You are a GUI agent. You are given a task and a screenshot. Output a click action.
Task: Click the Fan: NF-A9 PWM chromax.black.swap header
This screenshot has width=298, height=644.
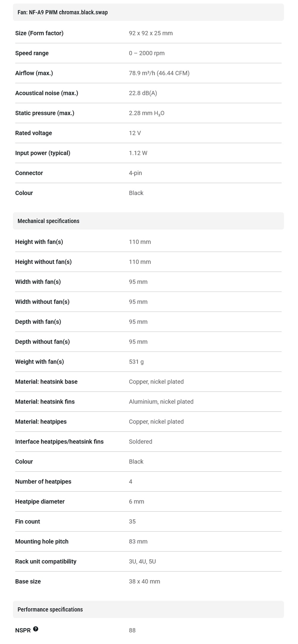click(63, 12)
